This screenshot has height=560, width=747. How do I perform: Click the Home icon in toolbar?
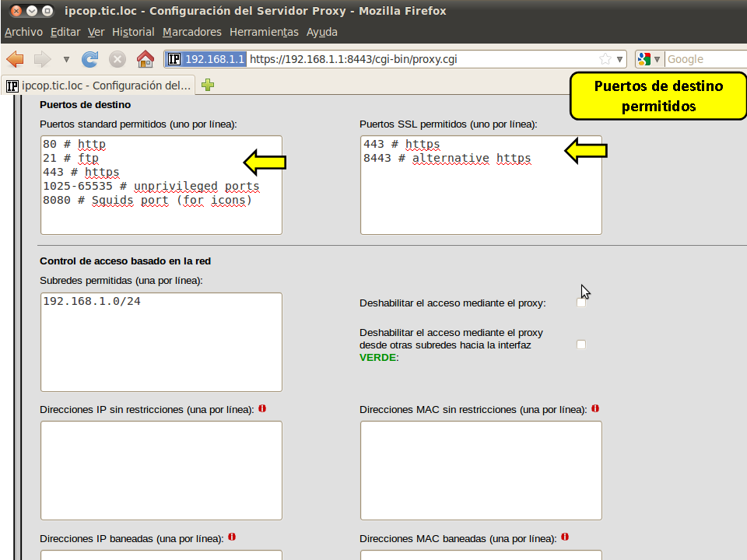click(x=145, y=59)
